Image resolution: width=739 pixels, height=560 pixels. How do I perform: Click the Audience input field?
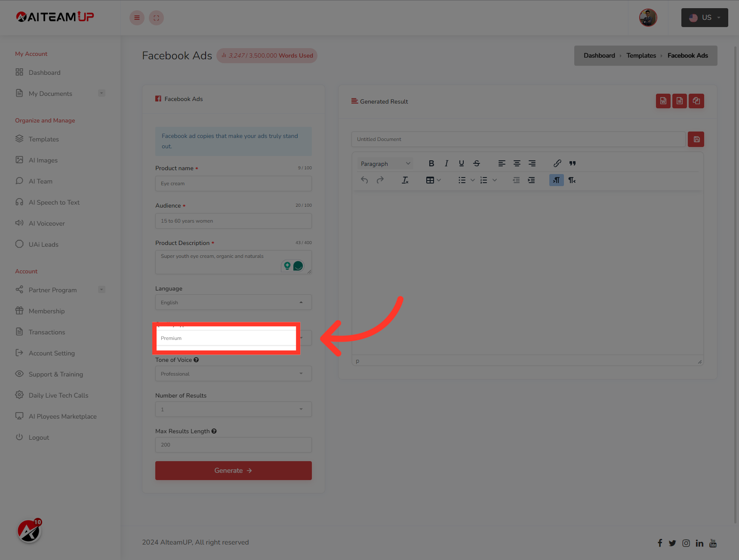coord(233,221)
